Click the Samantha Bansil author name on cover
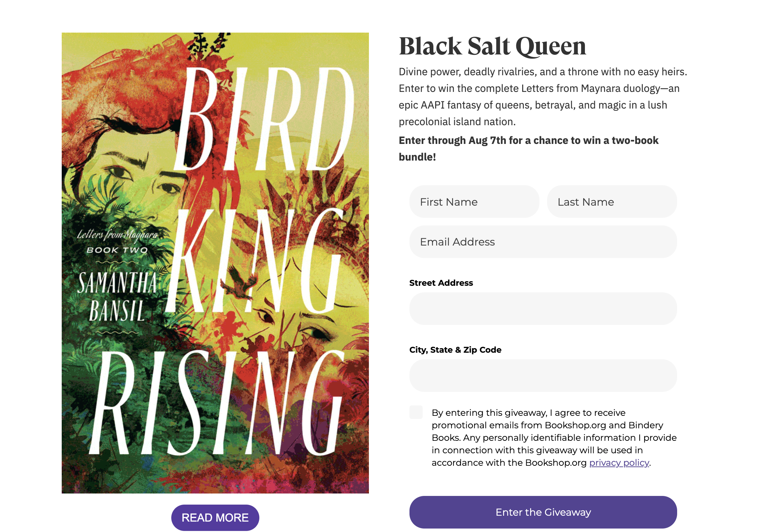 [x=117, y=297]
